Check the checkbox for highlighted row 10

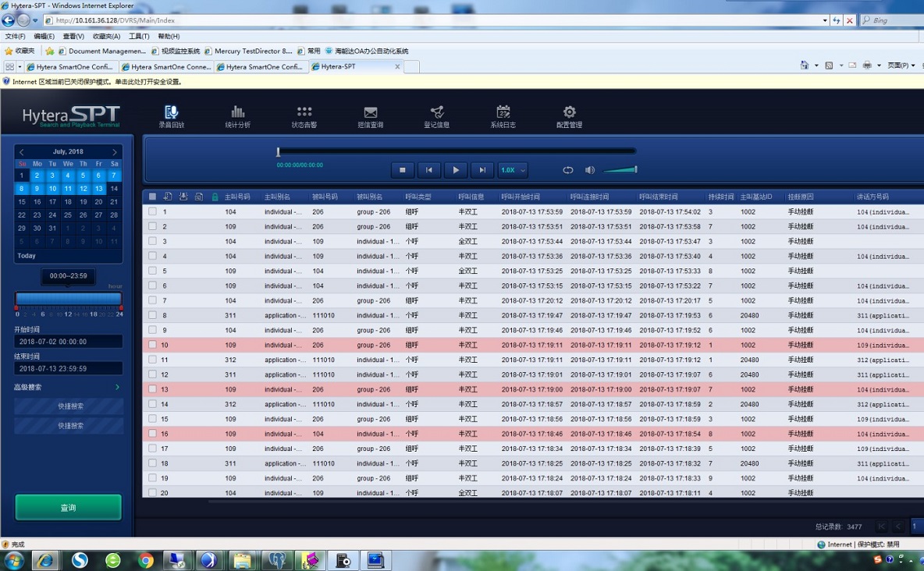153,345
